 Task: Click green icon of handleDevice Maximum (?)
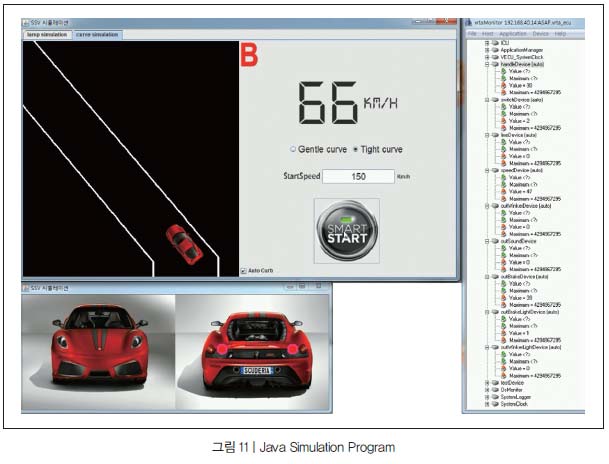tap(503, 78)
